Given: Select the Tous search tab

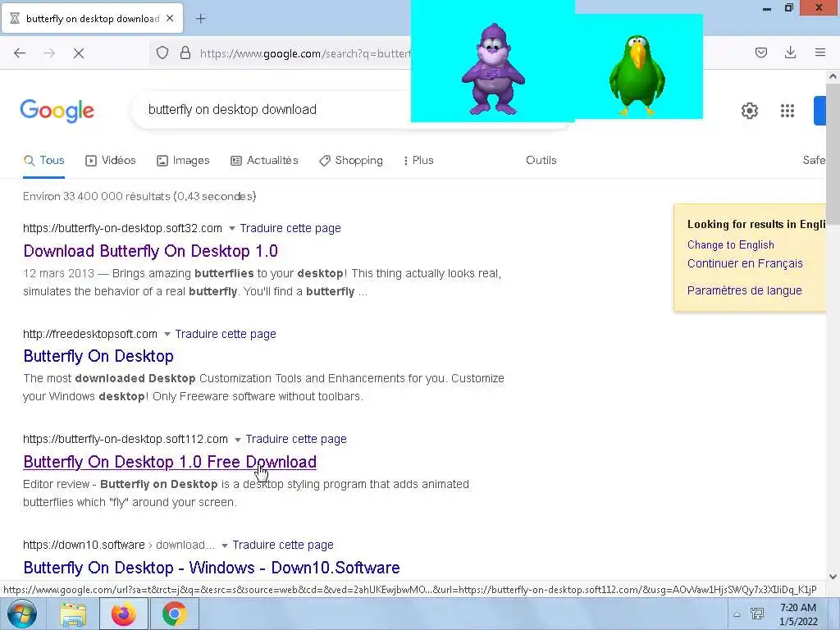Looking at the screenshot, I should tap(44, 160).
